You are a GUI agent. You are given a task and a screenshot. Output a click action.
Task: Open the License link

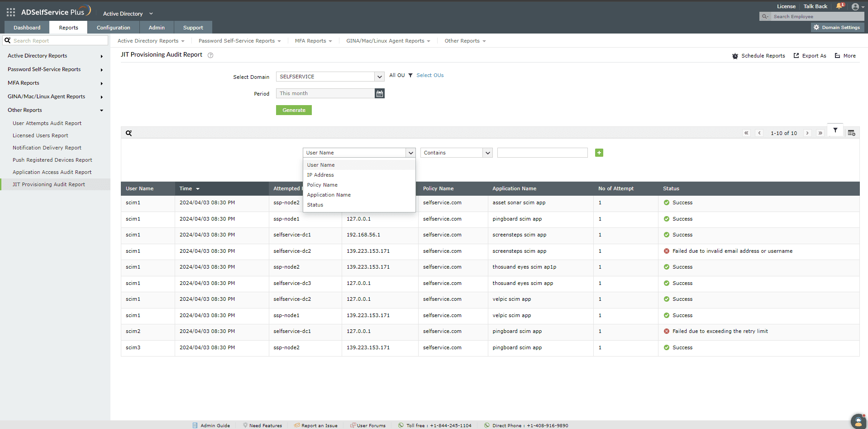point(786,6)
